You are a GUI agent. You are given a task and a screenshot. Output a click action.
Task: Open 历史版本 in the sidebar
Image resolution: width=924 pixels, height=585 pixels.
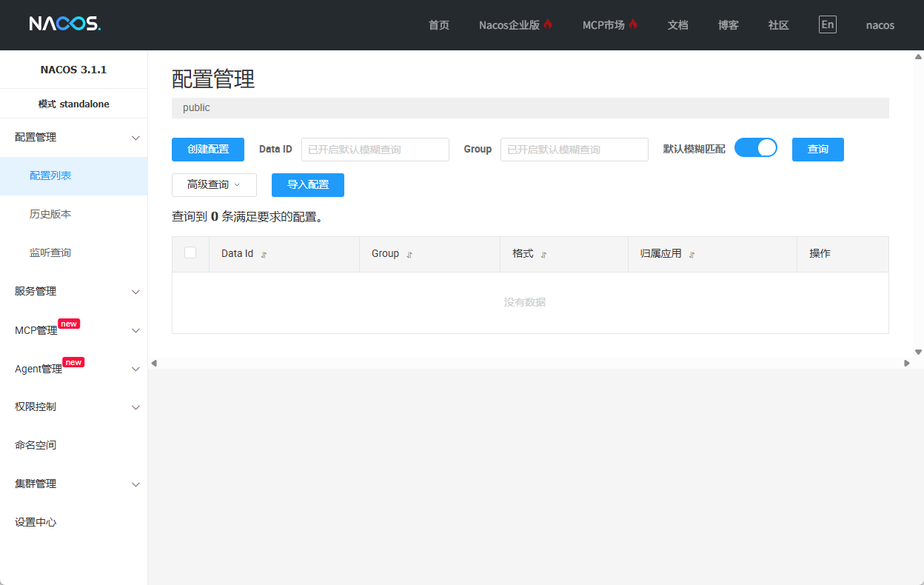50,215
